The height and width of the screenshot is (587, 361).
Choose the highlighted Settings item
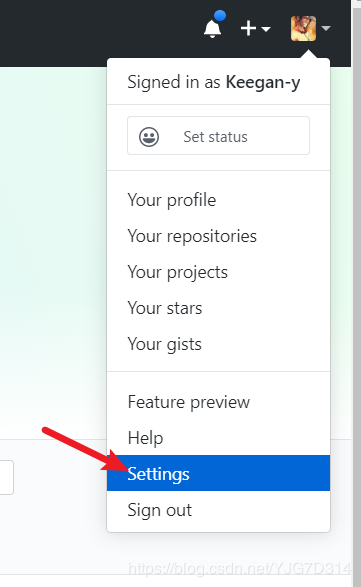pyautogui.click(x=218, y=473)
